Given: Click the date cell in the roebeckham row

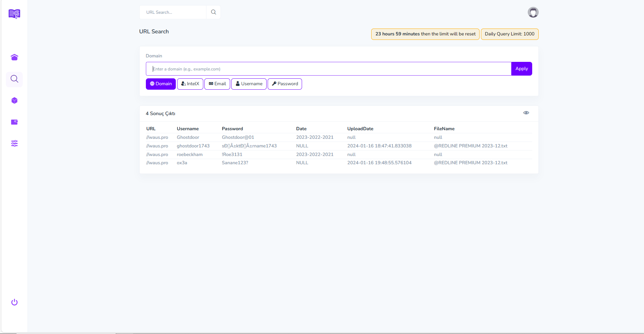Looking at the screenshot, I should (315, 155).
